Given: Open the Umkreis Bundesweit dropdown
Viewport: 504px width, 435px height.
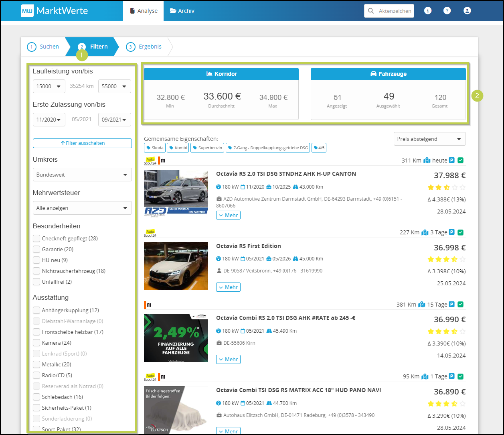Looking at the screenshot, I should pos(82,175).
